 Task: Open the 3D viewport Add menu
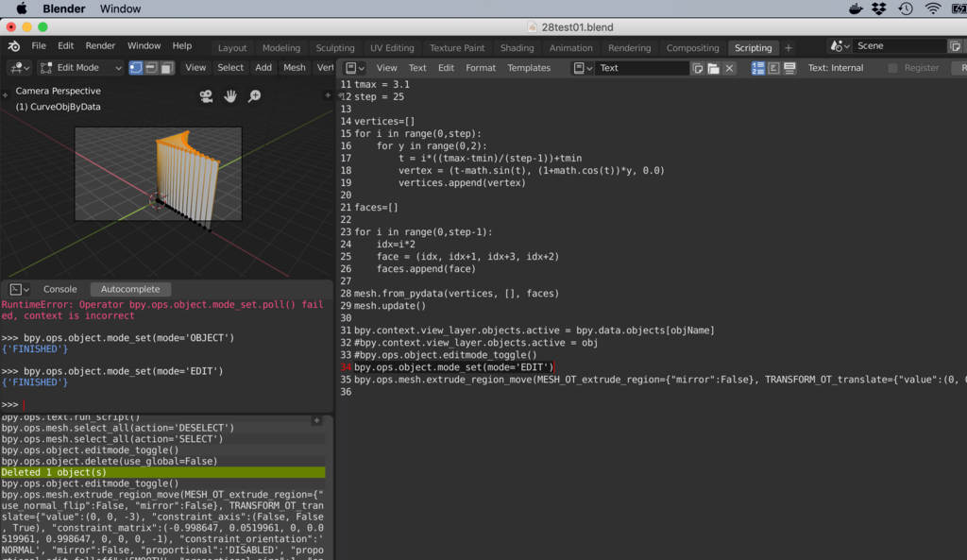(x=263, y=68)
